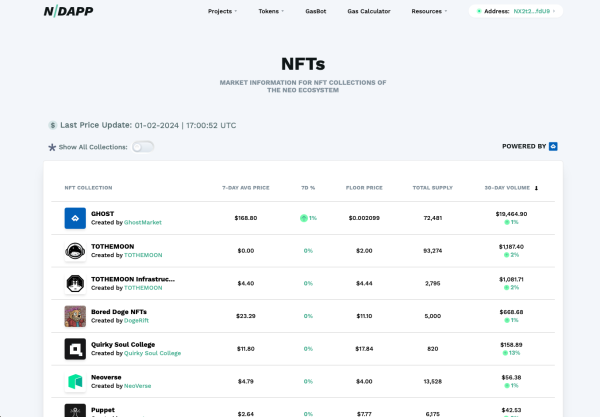Image resolution: width=600 pixels, height=417 pixels.
Task: Open the Neoverse collection icon
Action: click(x=75, y=381)
